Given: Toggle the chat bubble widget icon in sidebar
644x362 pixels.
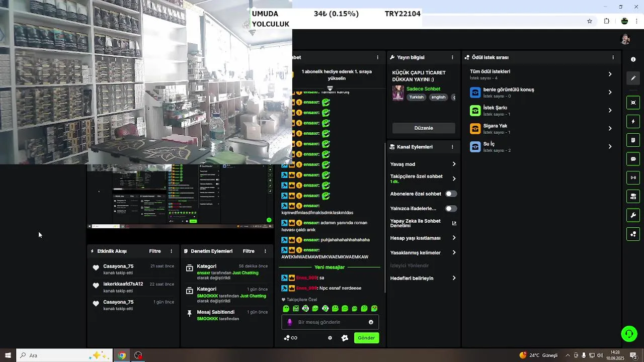Looking at the screenshot, I should (633, 159).
